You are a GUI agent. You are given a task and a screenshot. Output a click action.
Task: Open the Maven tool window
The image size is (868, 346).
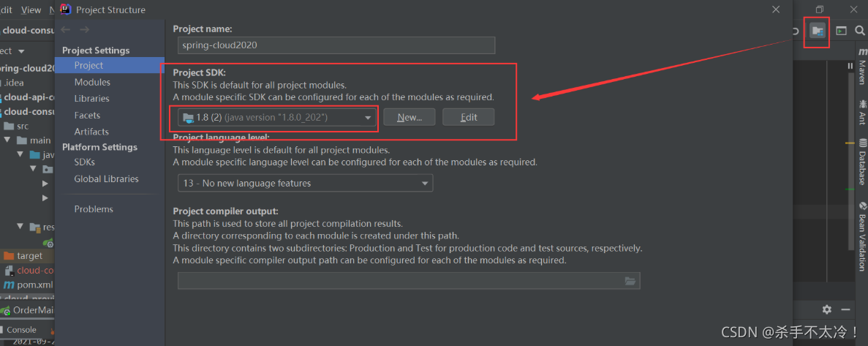point(862,67)
